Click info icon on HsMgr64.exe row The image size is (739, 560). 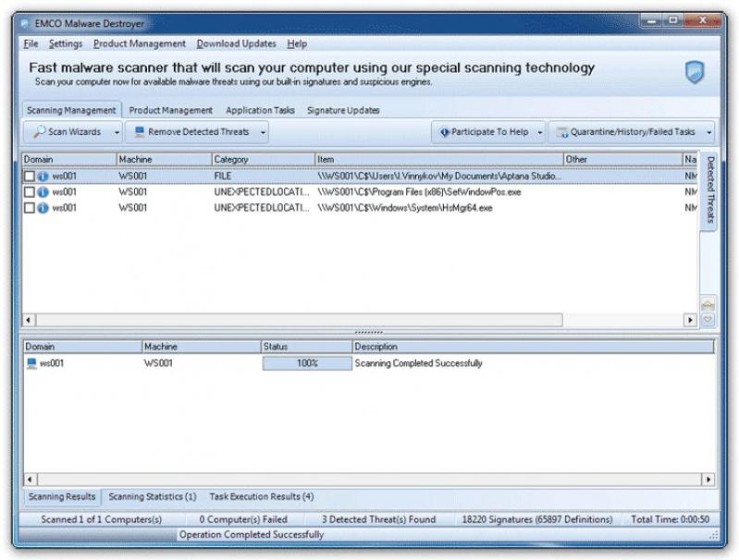coord(43,208)
